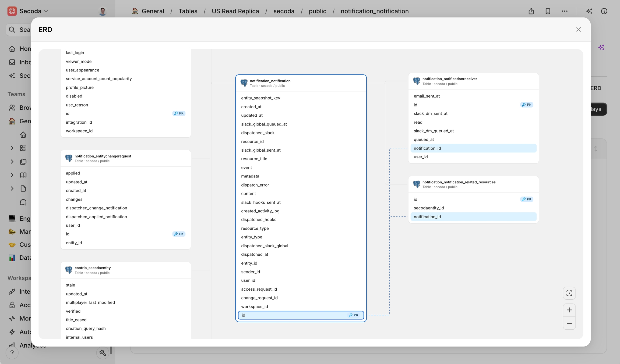Click the share icon in header
The width and height of the screenshot is (620, 364).
(531, 11)
